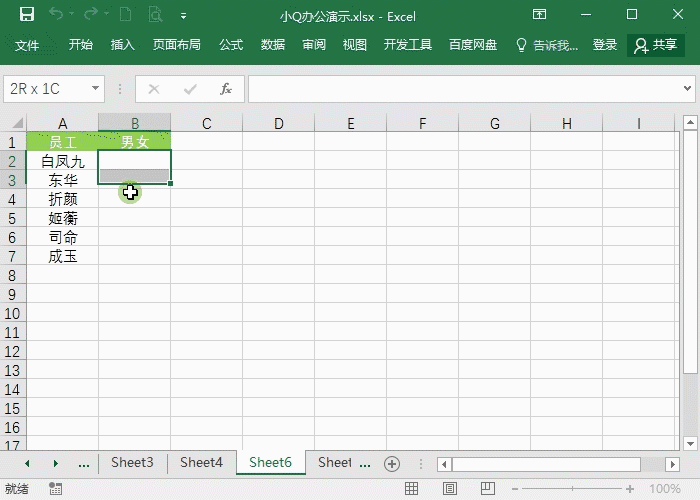Click the Select All corner triangle

(x=13, y=124)
